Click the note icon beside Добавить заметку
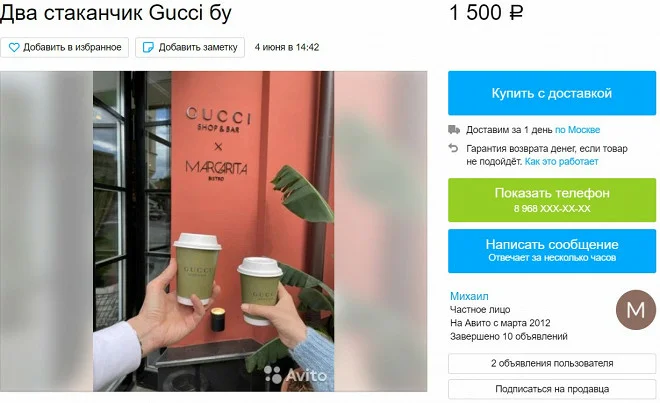660x403 pixels. coord(148,48)
